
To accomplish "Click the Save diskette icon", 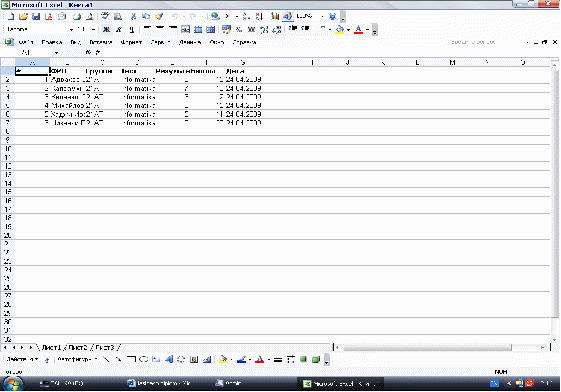I will coord(36,16).
